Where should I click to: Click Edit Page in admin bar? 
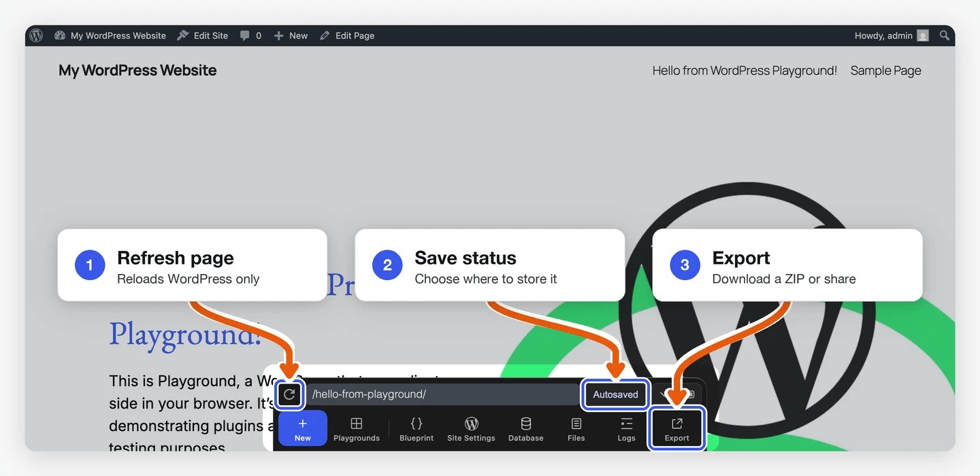point(347,35)
